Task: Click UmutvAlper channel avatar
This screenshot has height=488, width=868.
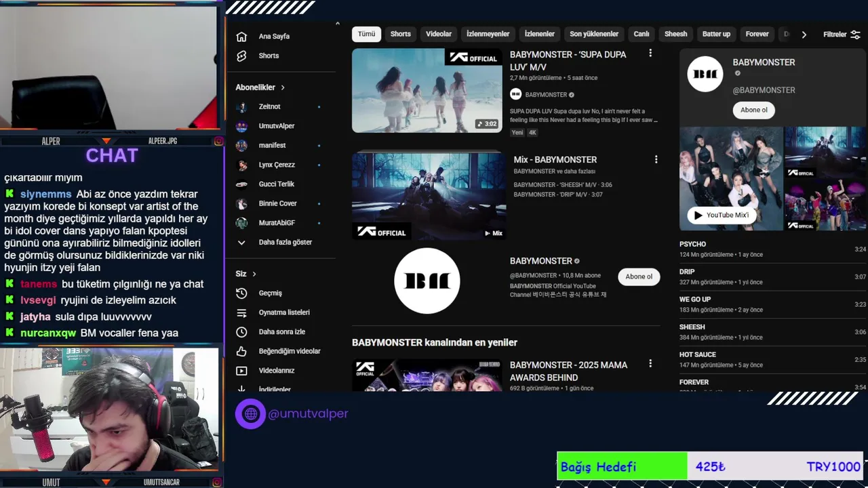Action: (x=241, y=126)
